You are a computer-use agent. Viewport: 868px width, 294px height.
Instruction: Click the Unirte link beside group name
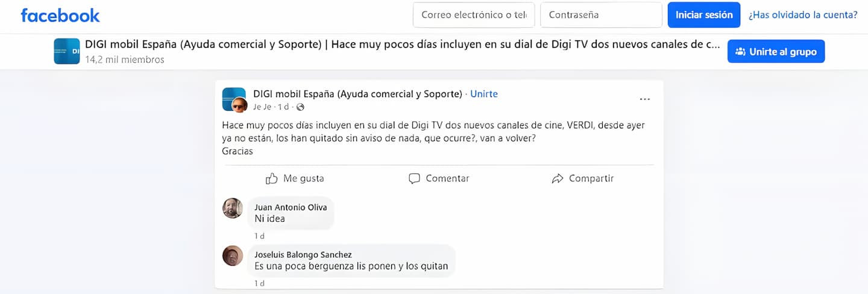484,94
